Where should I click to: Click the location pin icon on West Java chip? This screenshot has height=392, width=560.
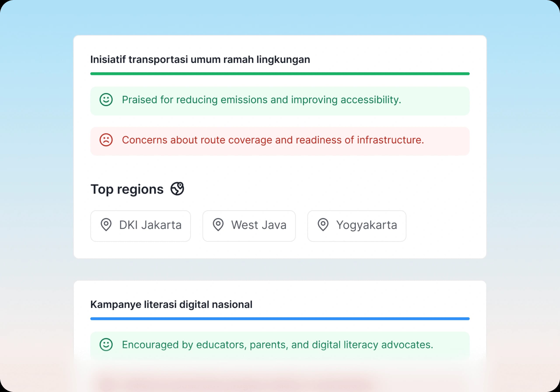[x=218, y=225]
